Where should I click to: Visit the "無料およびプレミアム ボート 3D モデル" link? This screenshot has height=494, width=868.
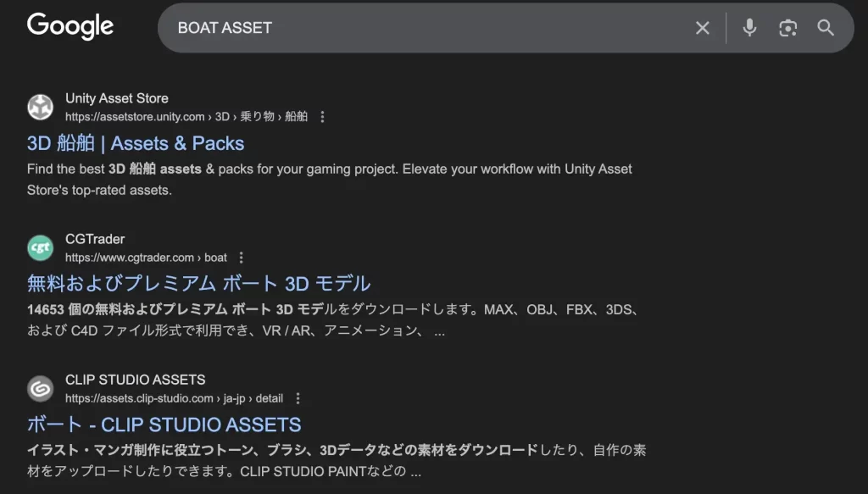(198, 283)
